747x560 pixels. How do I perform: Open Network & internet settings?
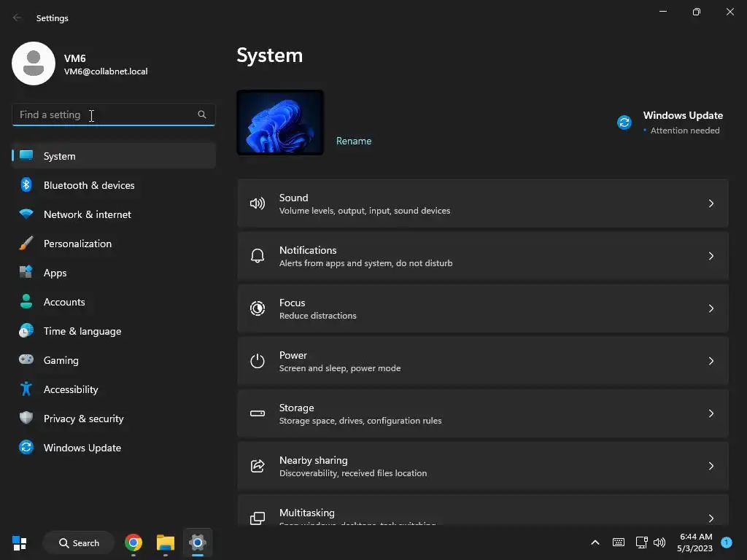(x=114, y=214)
